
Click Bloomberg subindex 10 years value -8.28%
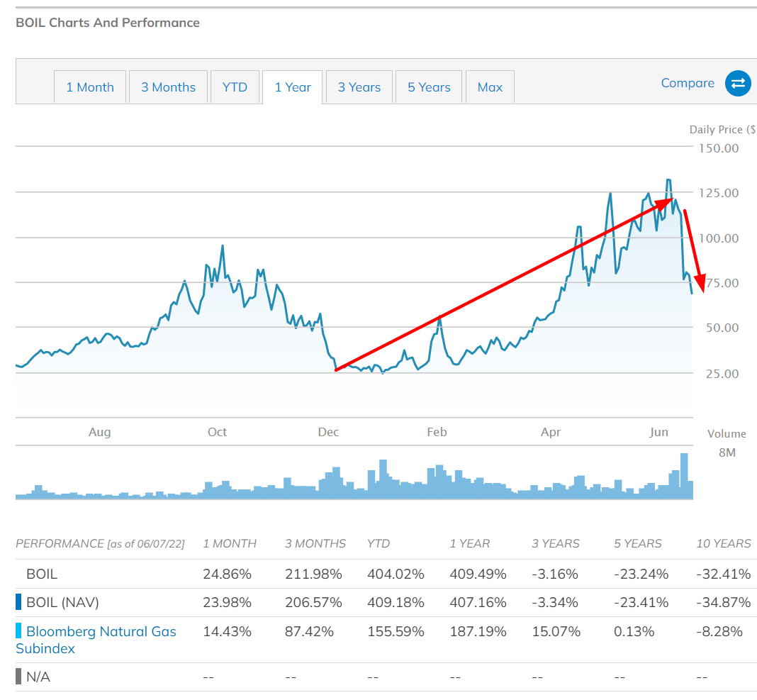coord(719,631)
